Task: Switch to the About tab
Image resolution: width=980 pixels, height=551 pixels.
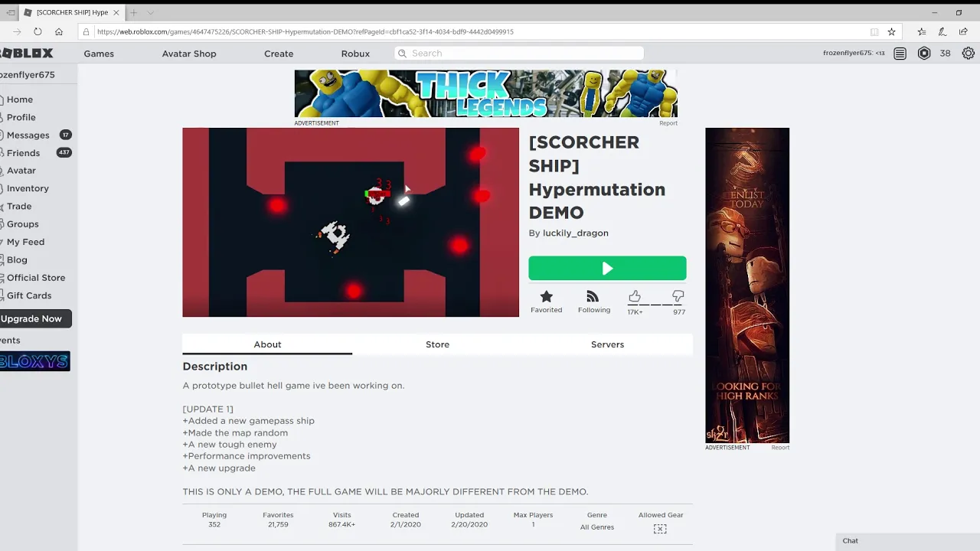Action: tap(267, 344)
